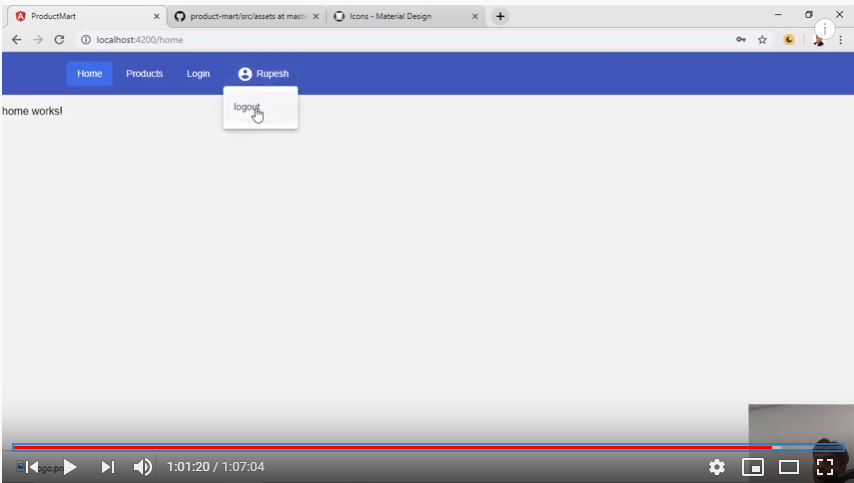Image resolution: width=854 pixels, height=483 pixels.
Task: Open Chrome three-dot menu
Action: (x=840, y=40)
